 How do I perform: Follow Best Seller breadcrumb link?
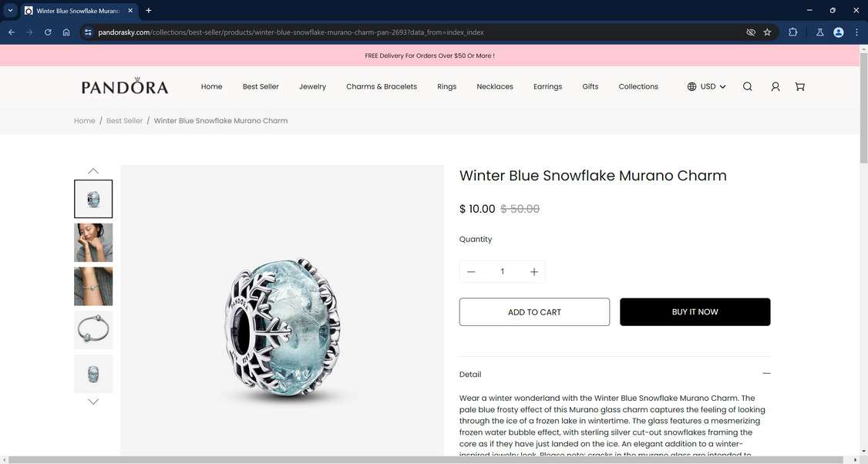(125, 121)
